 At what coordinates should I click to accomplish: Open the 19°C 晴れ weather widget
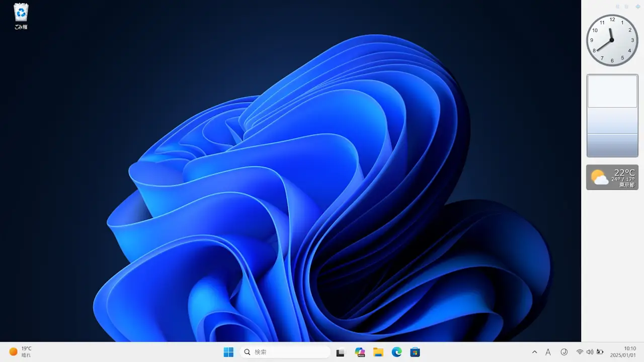[x=20, y=352]
